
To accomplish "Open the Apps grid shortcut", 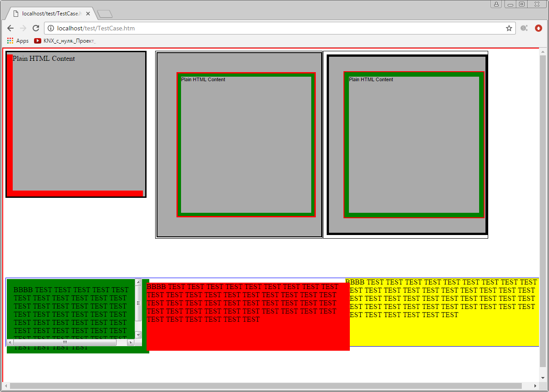I will [18, 41].
